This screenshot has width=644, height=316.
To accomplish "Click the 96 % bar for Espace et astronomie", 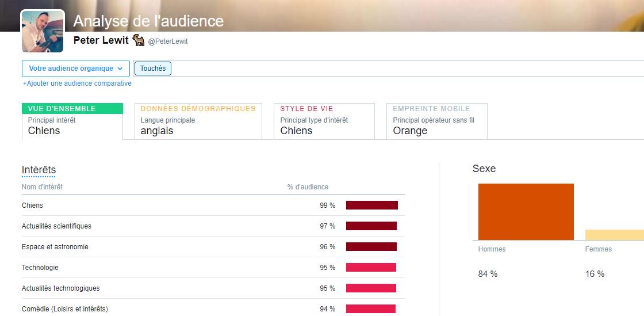I will click(371, 246).
